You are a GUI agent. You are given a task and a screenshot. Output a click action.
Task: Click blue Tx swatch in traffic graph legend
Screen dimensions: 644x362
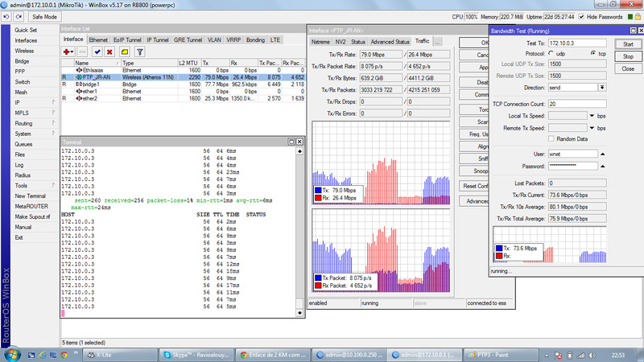coord(318,191)
